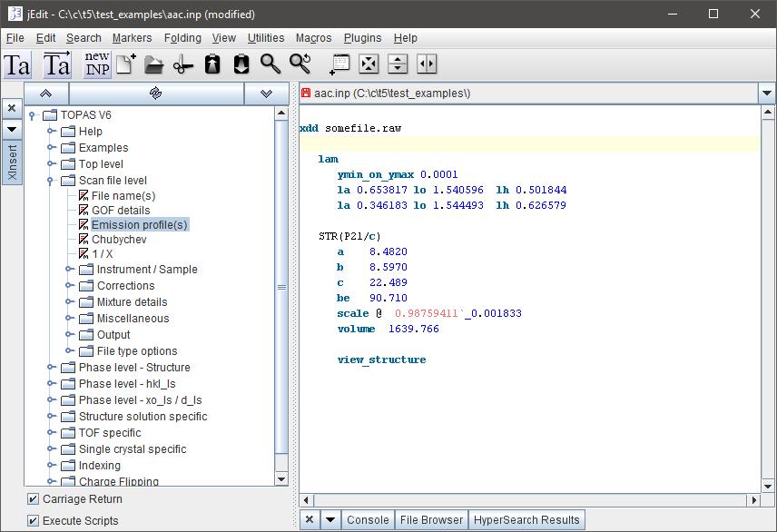Click the new INP toolbar icon
This screenshot has width=777, height=532.
click(96, 64)
